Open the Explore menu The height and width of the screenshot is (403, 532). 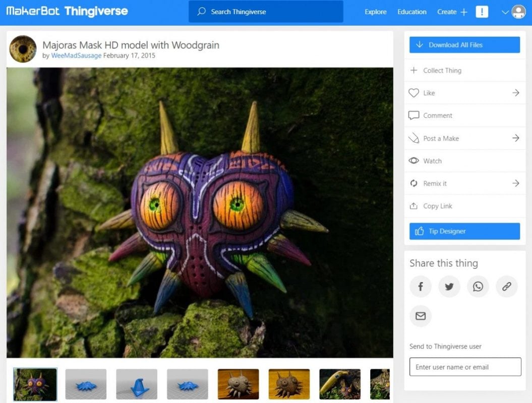pyautogui.click(x=376, y=12)
